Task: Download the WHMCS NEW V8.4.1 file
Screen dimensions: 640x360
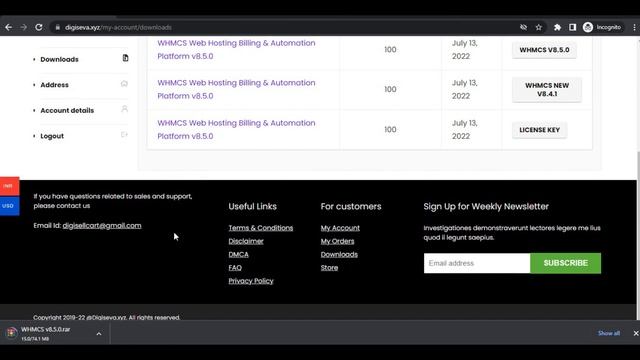Action: pyautogui.click(x=547, y=89)
